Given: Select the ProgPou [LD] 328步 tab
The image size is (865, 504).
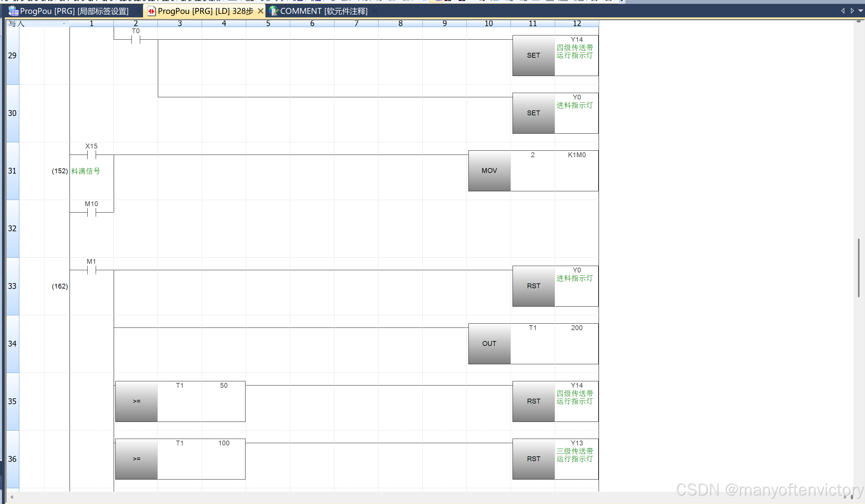Looking at the screenshot, I should coord(205,11).
